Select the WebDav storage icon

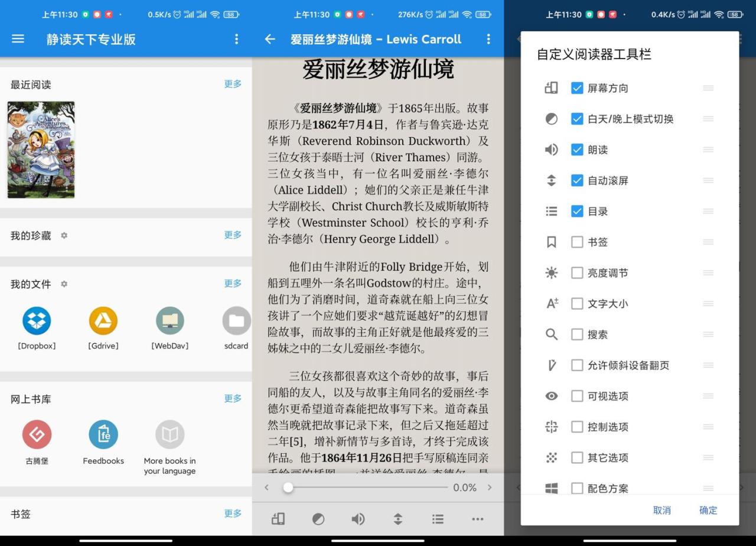[170, 322]
